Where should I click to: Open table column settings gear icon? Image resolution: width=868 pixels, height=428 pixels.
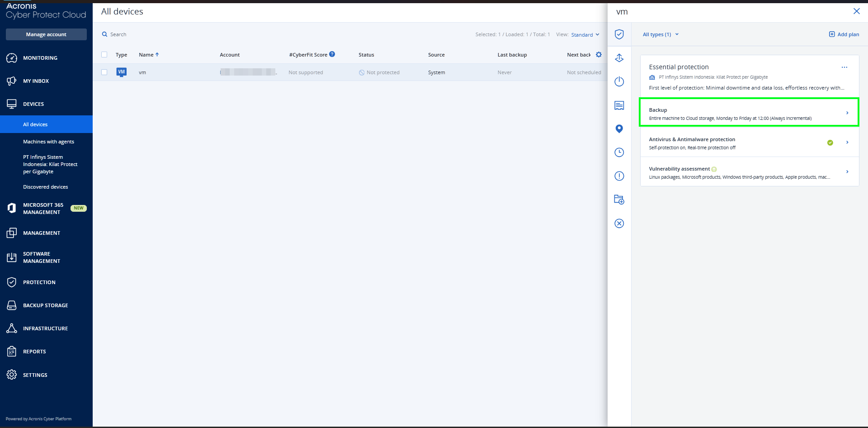[599, 55]
